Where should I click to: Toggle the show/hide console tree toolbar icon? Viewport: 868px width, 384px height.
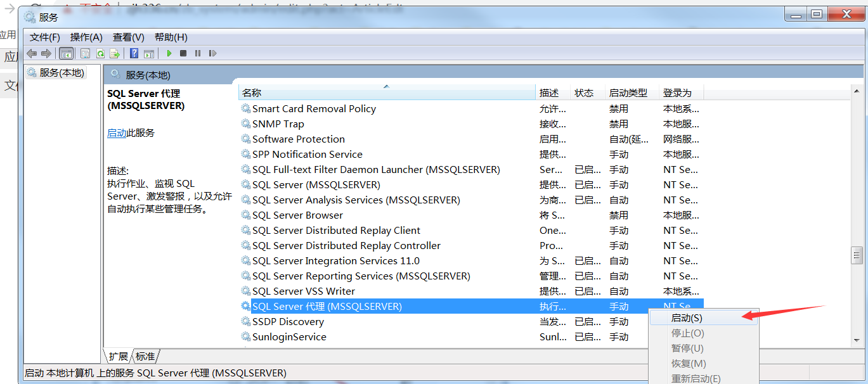point(66,54)
